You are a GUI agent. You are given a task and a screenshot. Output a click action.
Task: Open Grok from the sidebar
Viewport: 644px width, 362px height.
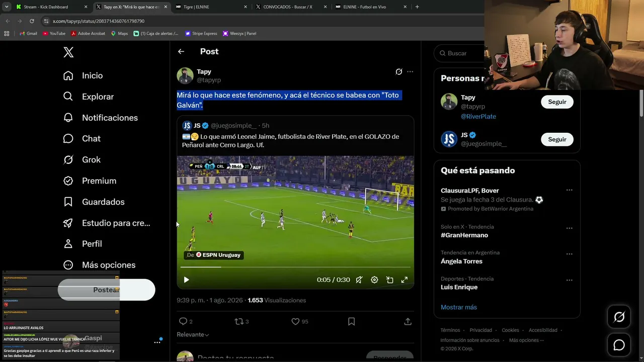pyautogui.click(x=82, y=160)
